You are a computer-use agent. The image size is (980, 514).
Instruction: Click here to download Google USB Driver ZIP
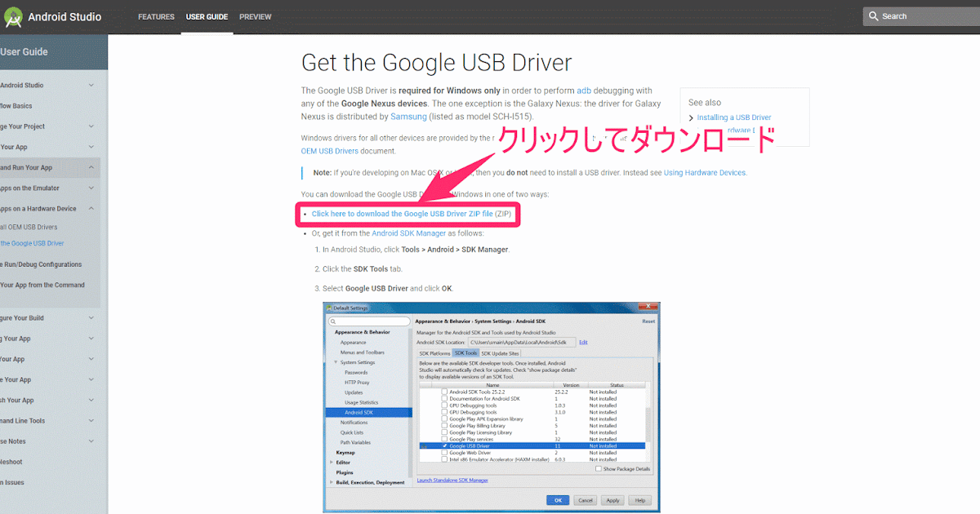tap(403, 214)
